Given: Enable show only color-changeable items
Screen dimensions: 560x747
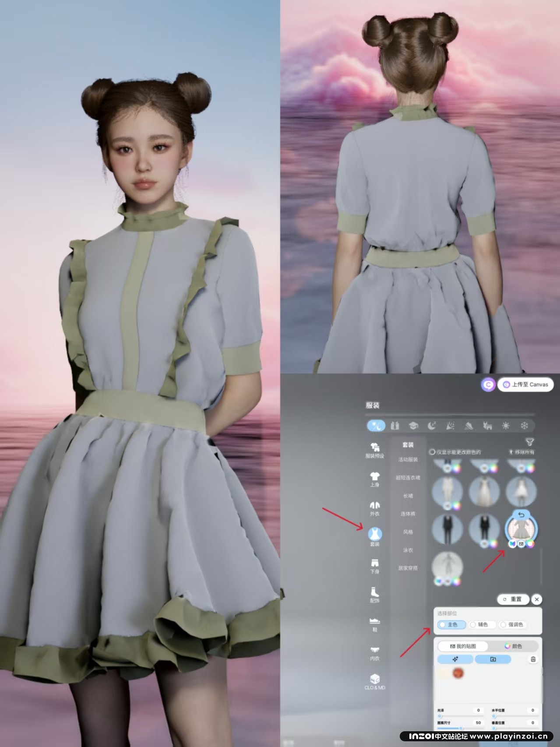Looking at the screenshot, I should point(432,452).
